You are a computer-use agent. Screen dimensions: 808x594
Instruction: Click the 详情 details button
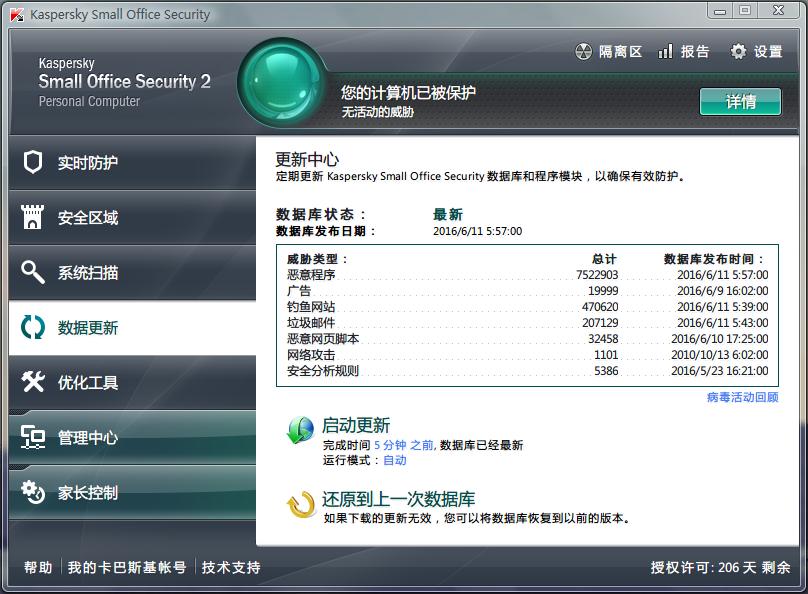(x=740, y=101)
